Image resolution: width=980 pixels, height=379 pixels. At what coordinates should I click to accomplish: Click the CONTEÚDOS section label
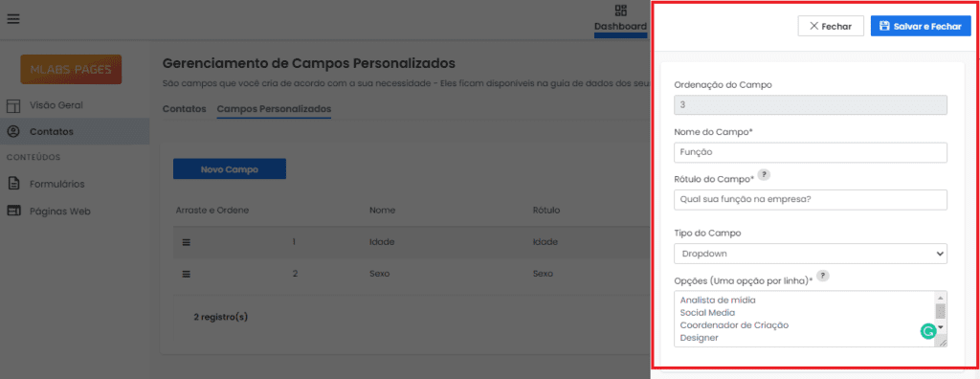[33, 157]
